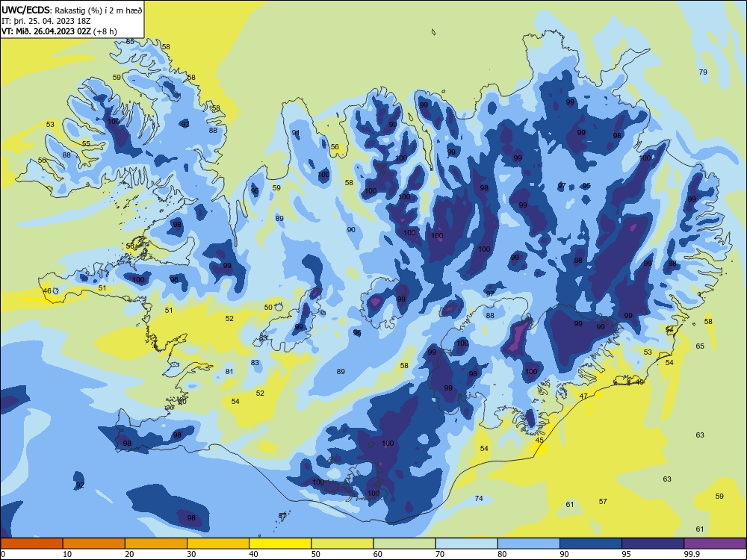Screen dimensions: 747x560
Task: Click the dark orange 0–10 legend swatch
Action: (31, 544)
